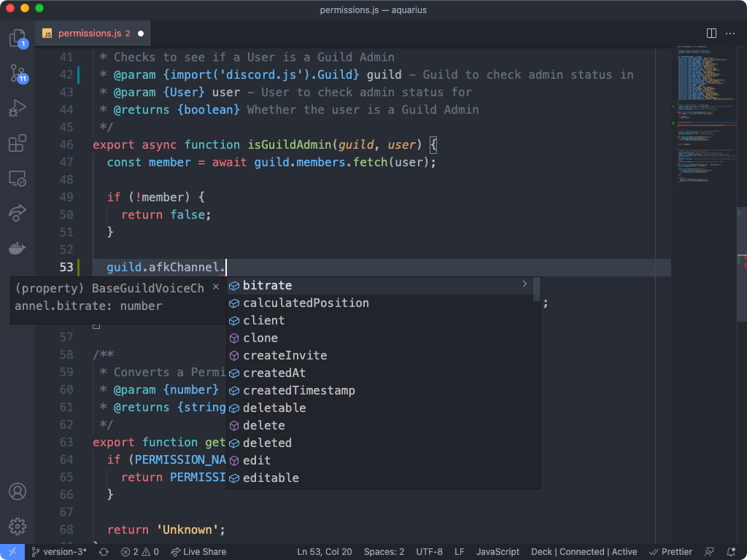Open notifications via the bell icon
Image resolution: width=747 pixels, height=560 pixels.
coord(729,552)
